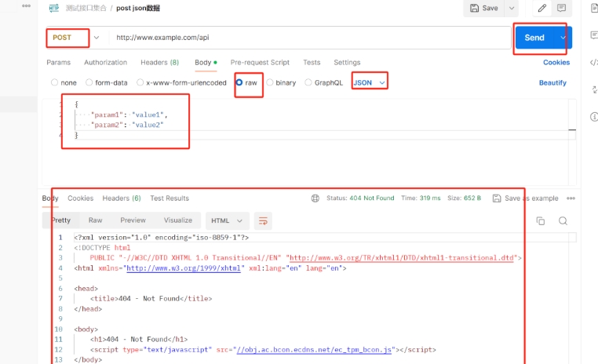This screenshot has height=364, width=598.
Task: Click the "param1": "value1" line in the editor
Action: (129, 115)
